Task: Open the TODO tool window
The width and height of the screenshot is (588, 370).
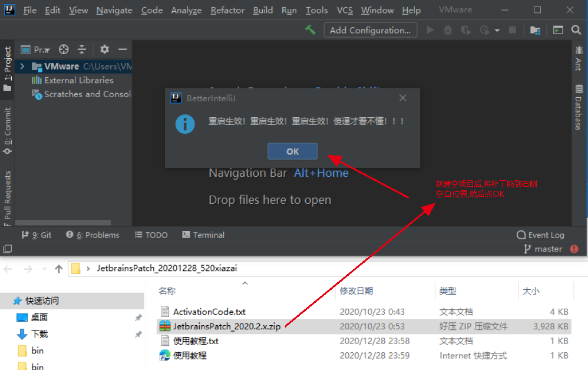Action: coord(151,235)
